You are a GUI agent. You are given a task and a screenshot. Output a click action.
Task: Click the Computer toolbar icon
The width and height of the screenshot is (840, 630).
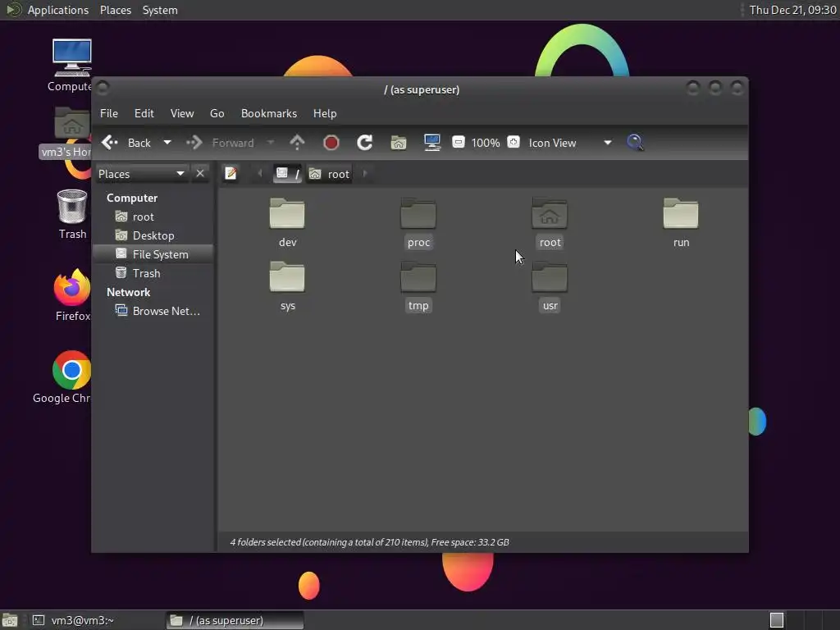pos(431,143)
